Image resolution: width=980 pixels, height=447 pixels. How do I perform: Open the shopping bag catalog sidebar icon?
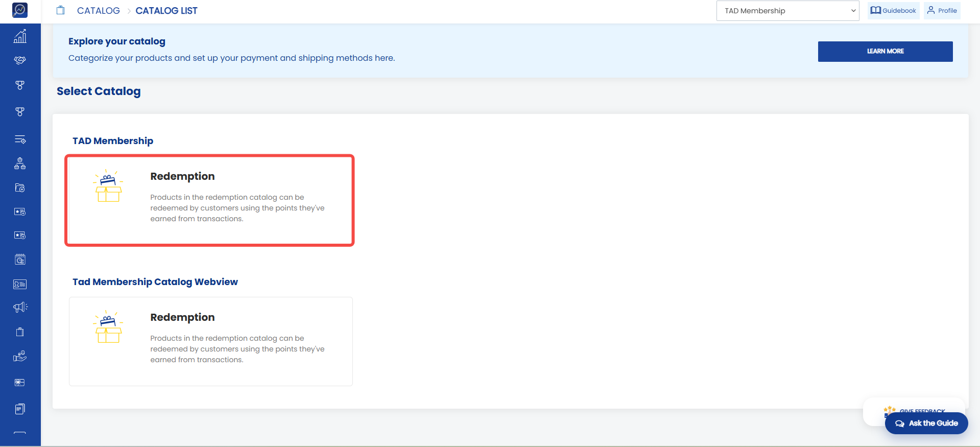20,332
